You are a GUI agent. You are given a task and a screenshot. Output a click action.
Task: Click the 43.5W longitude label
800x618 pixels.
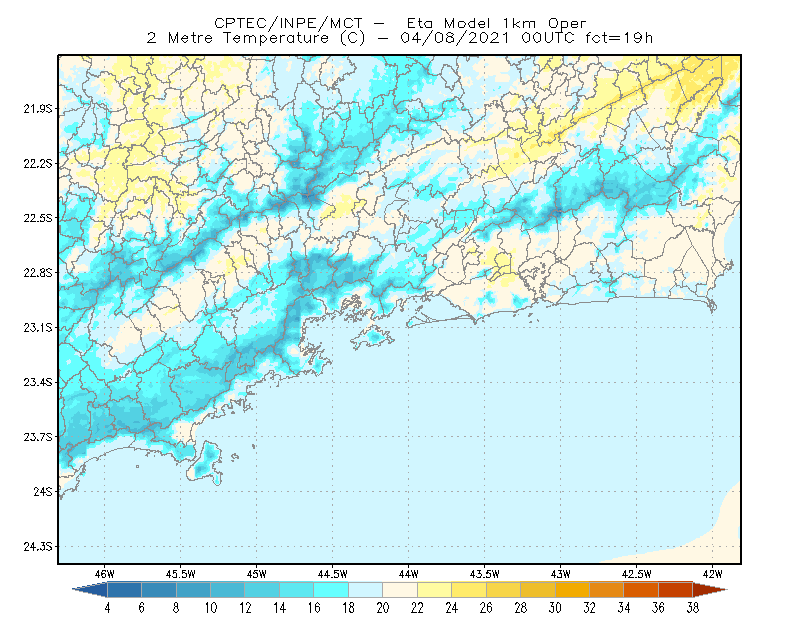coord(485,574)
